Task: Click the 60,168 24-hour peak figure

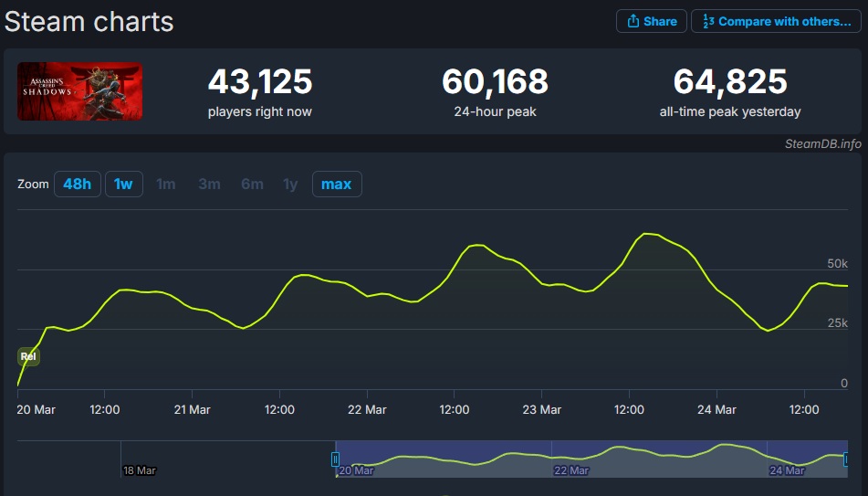Action: [495, 81]
